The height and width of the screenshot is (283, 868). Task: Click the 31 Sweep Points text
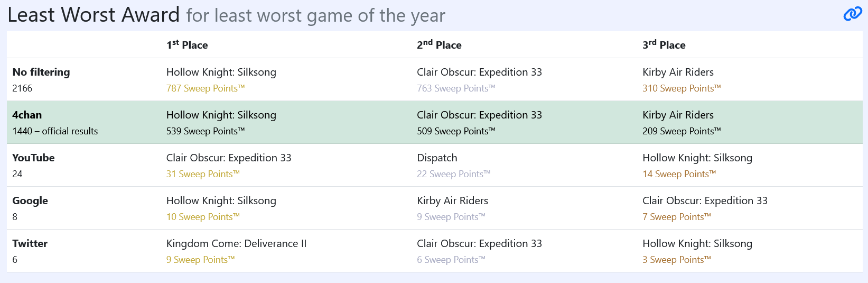coord(203,174)
